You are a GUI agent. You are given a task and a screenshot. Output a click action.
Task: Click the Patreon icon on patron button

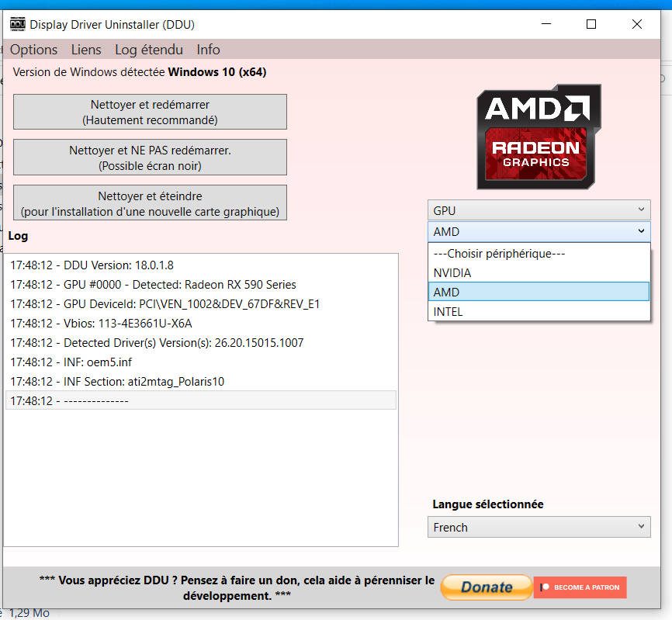click(x=546, y=587)
